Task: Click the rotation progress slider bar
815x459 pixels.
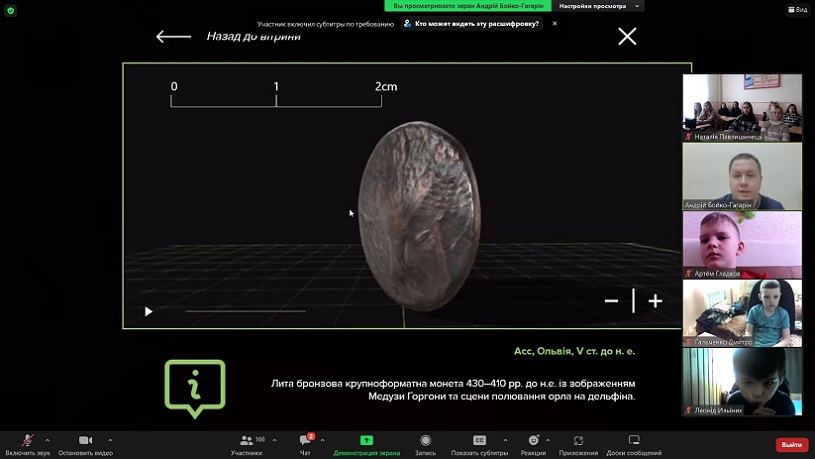Action: click(x=245, y=311)
